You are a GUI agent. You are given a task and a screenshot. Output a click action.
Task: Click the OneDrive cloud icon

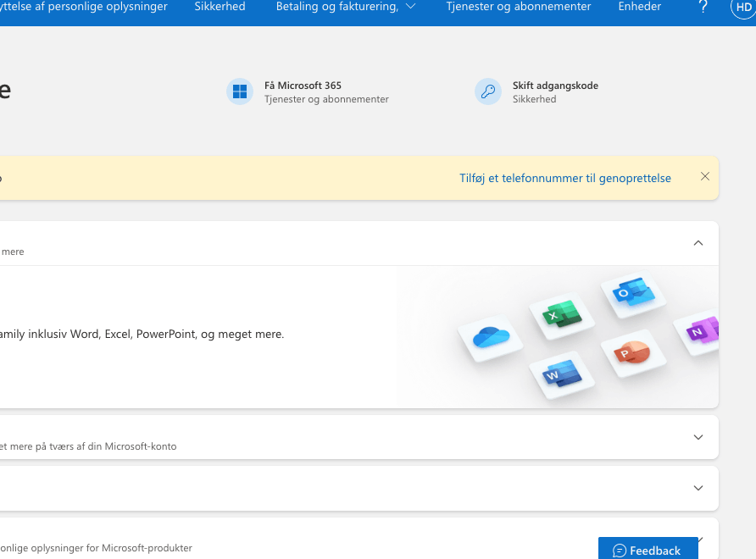[x=491, y=337]
